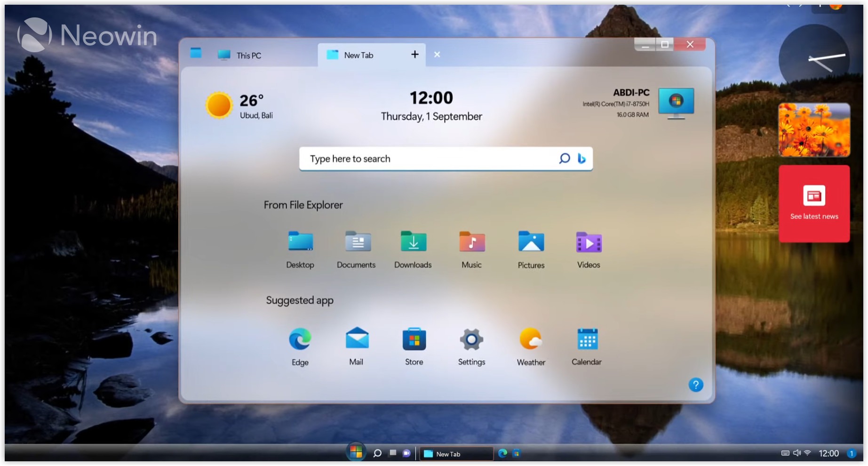Click the ABDI-PC computer monitor icon

click(x=676, y=103)
